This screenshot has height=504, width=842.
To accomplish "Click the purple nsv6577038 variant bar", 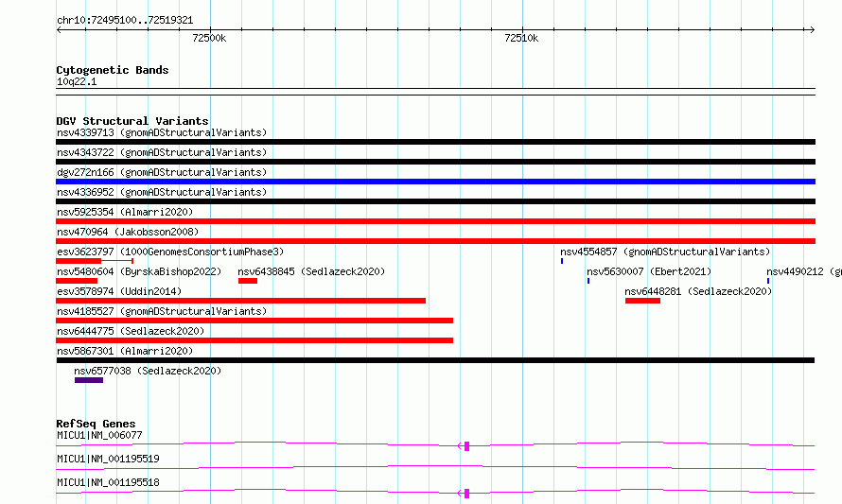I will (89, 380).
